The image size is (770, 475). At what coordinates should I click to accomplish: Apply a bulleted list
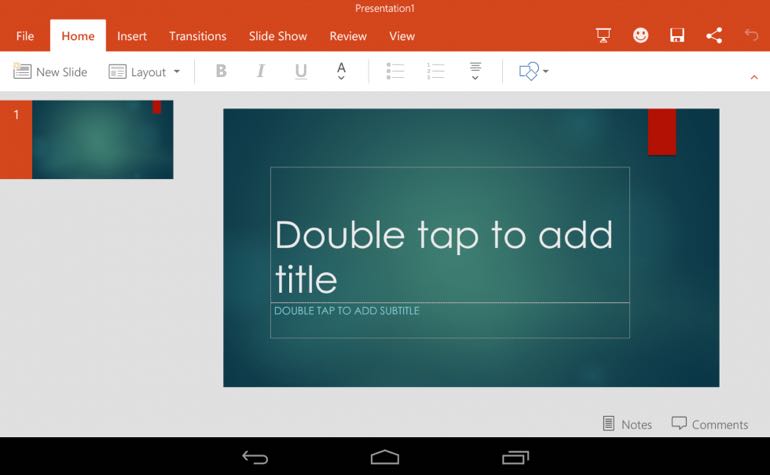395,72
